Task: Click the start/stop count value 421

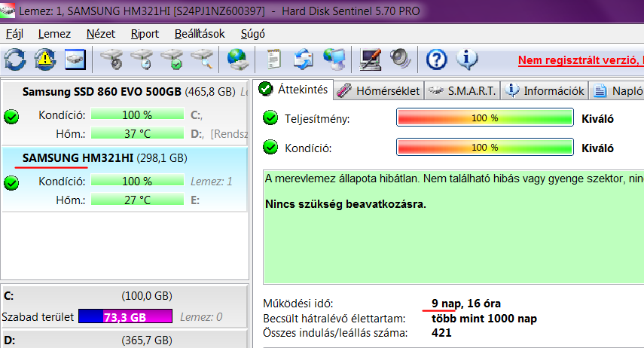Action: [441, 333]
